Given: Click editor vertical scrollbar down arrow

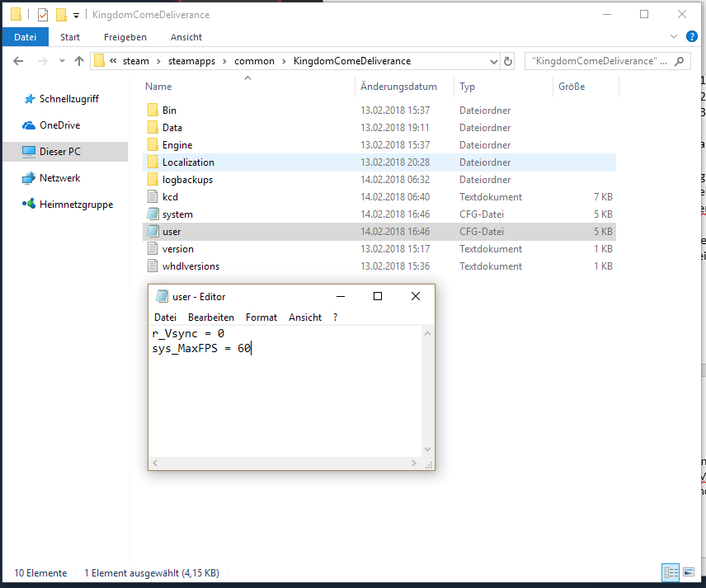Looking at the screenshot, I should coord(428,449).
